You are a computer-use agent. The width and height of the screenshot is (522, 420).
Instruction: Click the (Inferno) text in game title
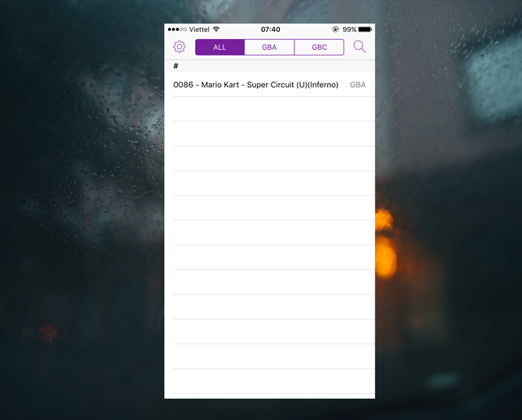click(323, 85)
